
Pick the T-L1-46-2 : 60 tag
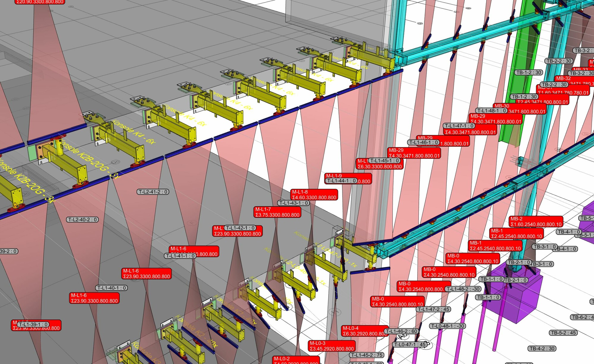pyautogui.click(x=401, y=331)
